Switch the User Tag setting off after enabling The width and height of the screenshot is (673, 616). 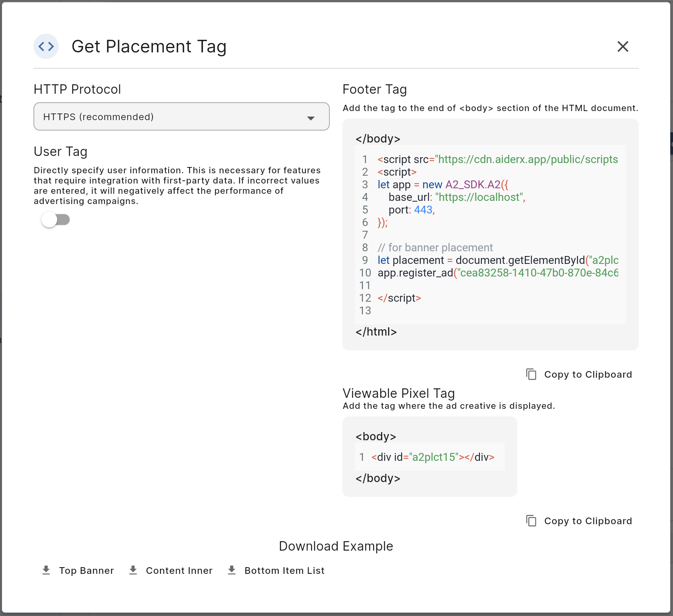pyautogui.click(x=56, y=220)
